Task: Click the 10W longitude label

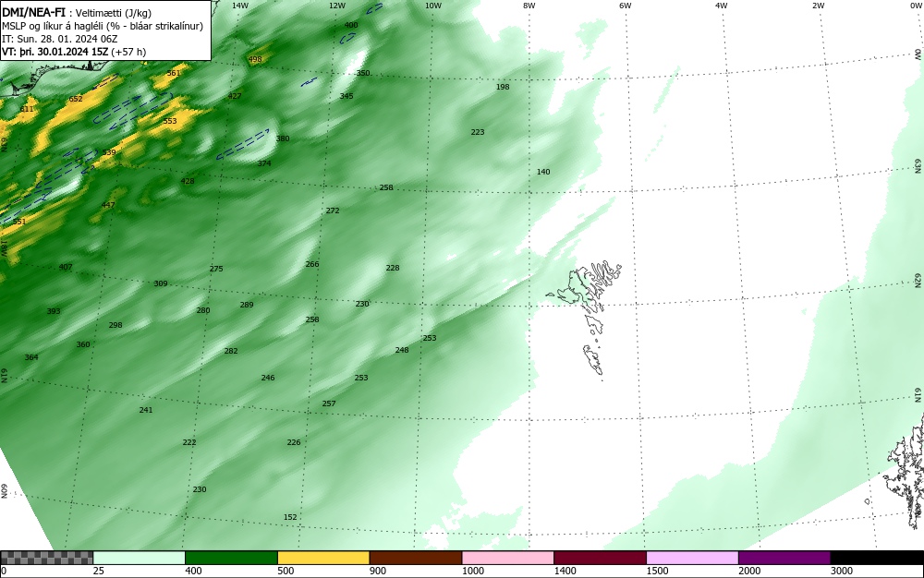Action: pos(433,6)
